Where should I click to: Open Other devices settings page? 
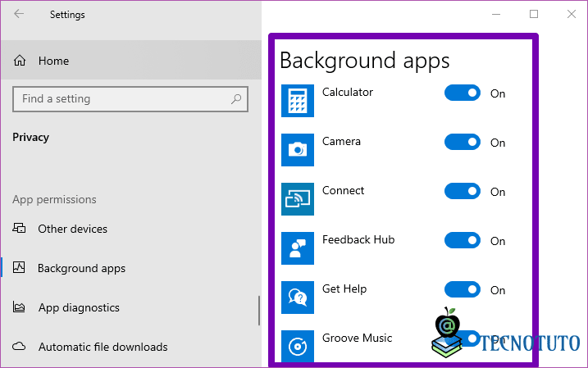point(131,229)
